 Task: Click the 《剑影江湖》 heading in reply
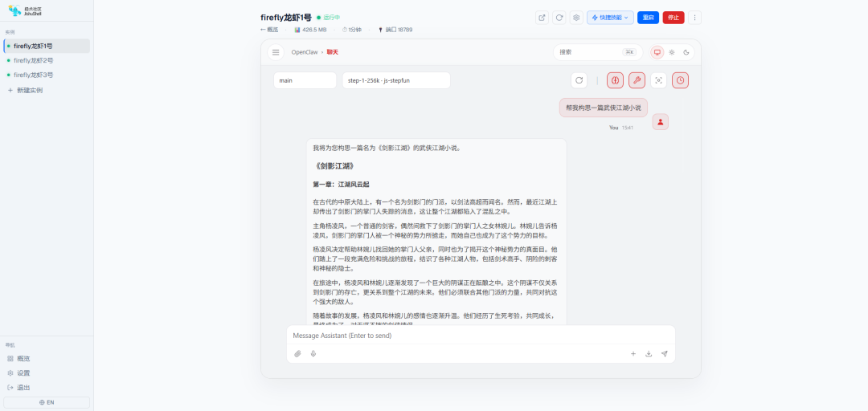(334, 166)
